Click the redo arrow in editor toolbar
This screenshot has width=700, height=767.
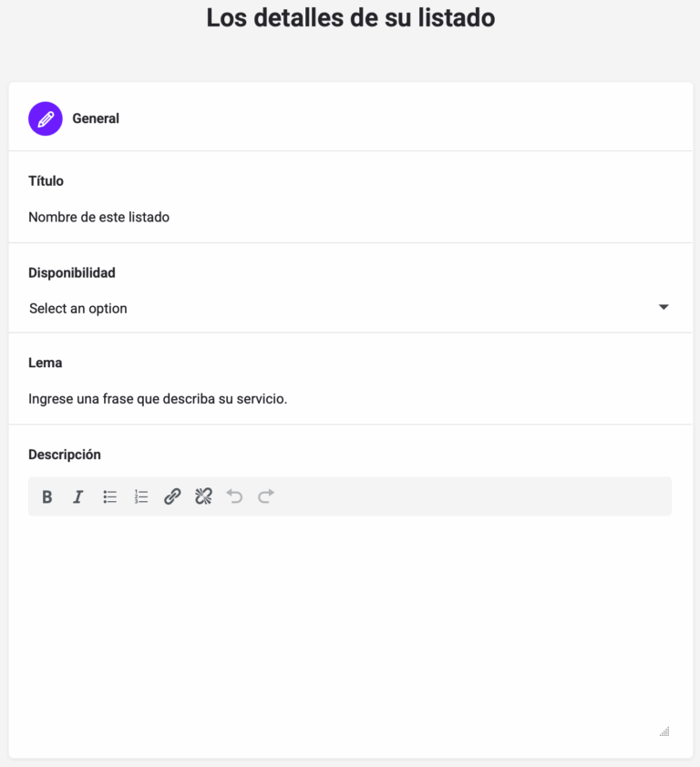(266, 497)
